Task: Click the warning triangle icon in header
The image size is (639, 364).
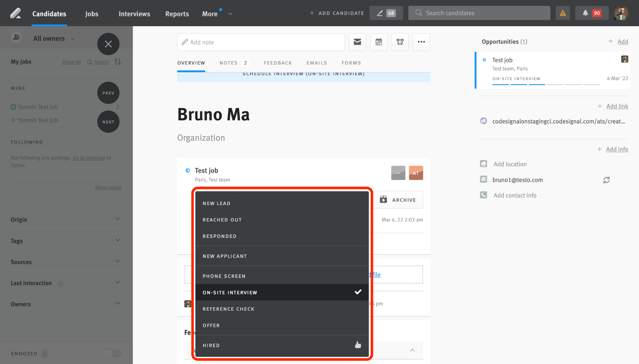Action: click(x=563, y=13)
